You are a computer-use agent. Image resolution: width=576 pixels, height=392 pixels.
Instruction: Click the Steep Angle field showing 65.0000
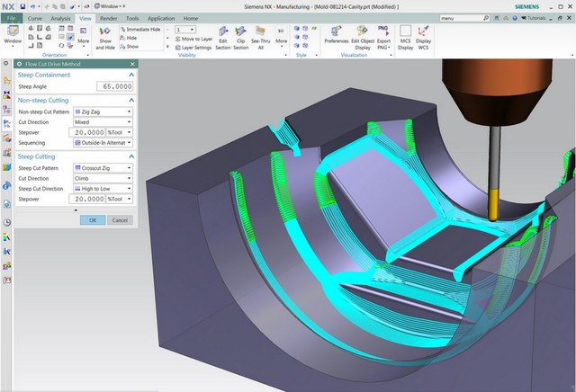pos(114,86)
